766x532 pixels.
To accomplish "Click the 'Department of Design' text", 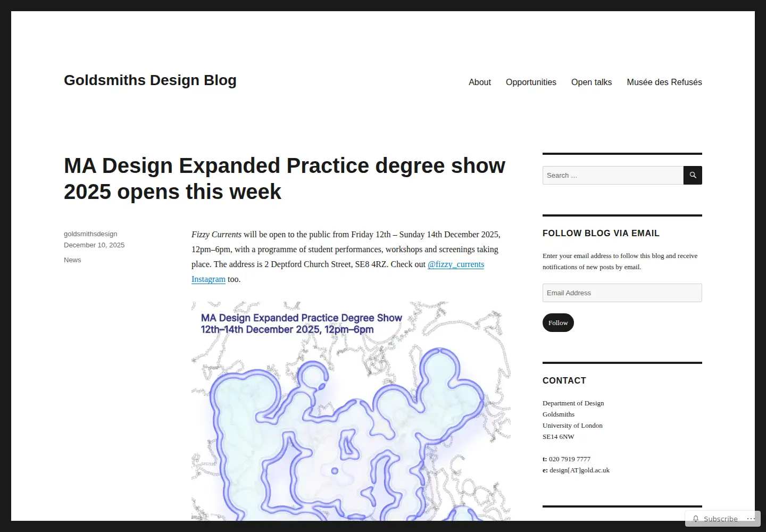I will point(573,403).
